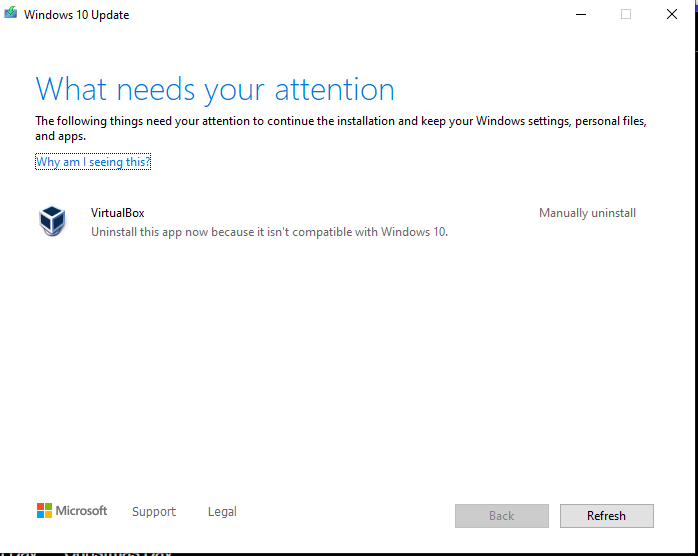698x556 pixels.
Task: Close the Windows 10 Update window
Action: [x=672, y=14]
